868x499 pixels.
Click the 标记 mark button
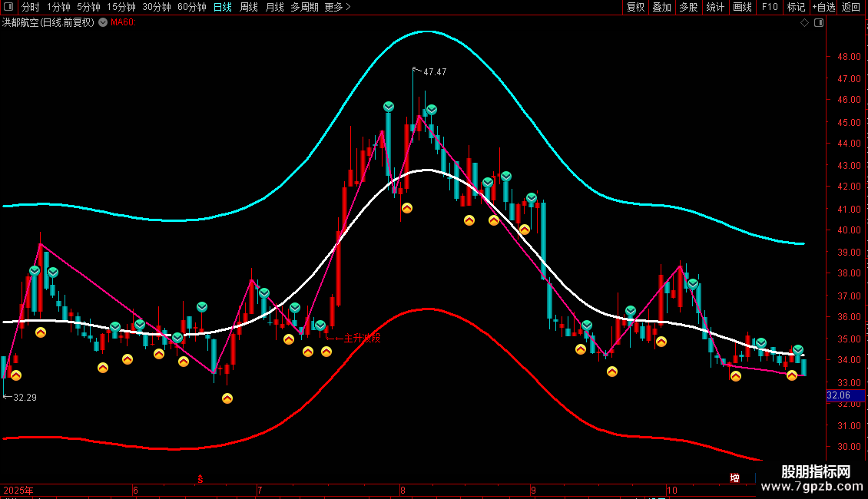pos(796,7)
